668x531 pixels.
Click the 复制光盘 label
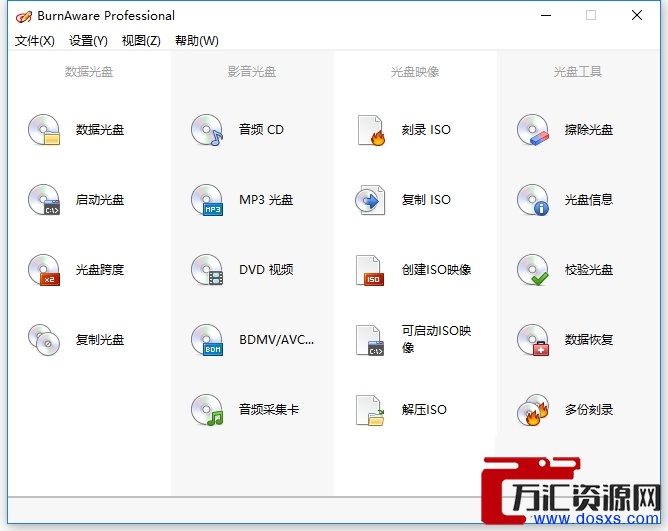[100, 340]
